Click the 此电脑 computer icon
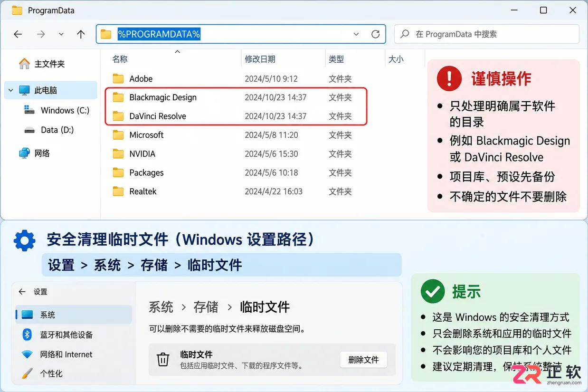Viewport: 588px width, 392px height. click(25, 90)
